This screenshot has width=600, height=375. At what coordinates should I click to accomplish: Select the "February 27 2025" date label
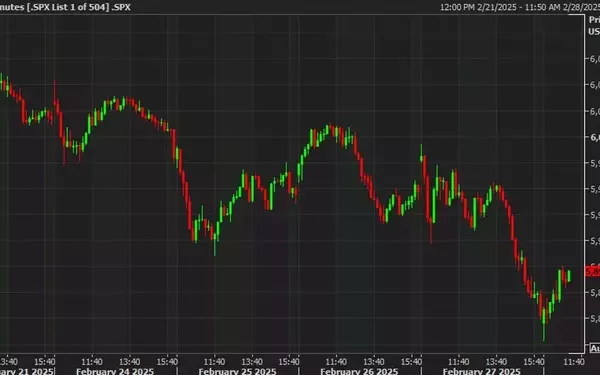(481, 371)
